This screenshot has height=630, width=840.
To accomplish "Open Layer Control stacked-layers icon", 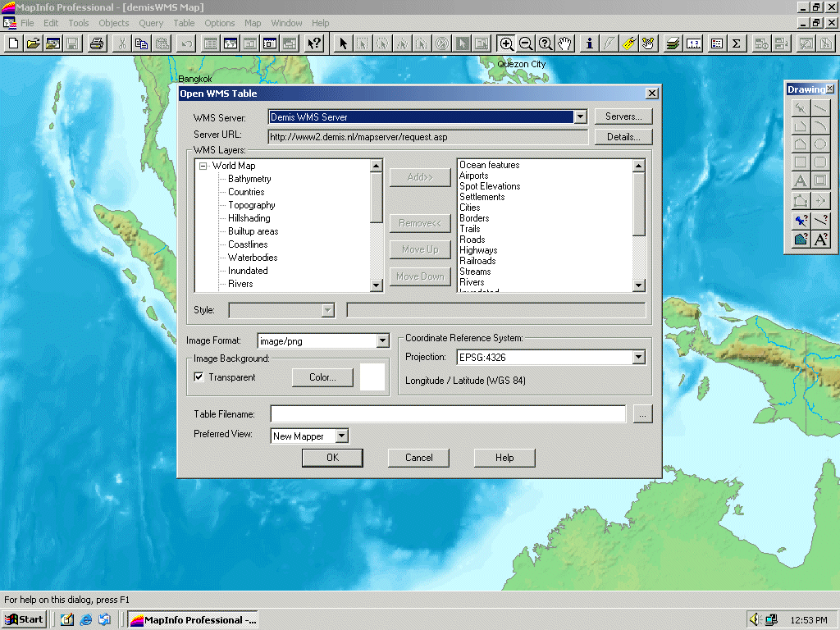I will click(x=673, y=43).
